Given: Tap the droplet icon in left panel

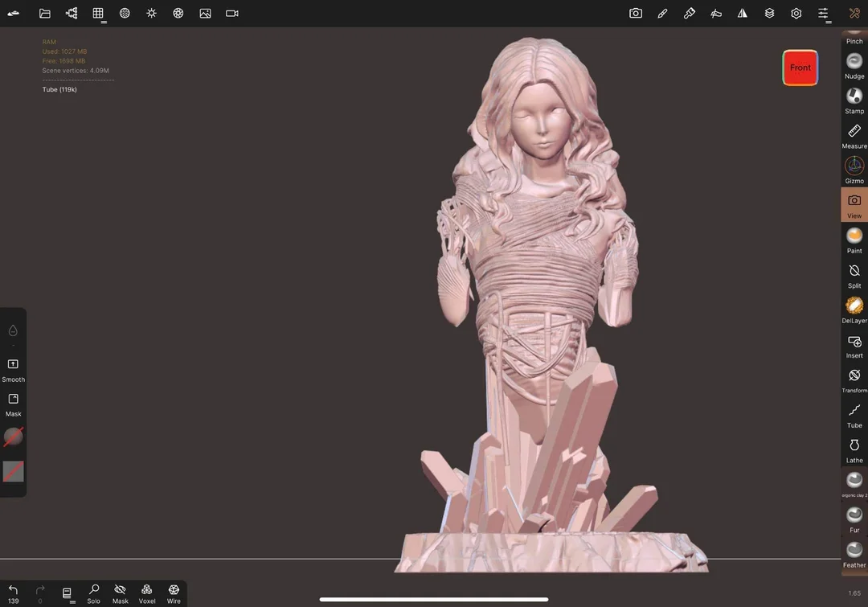Looking at the screenshot, I should [13, 330].
